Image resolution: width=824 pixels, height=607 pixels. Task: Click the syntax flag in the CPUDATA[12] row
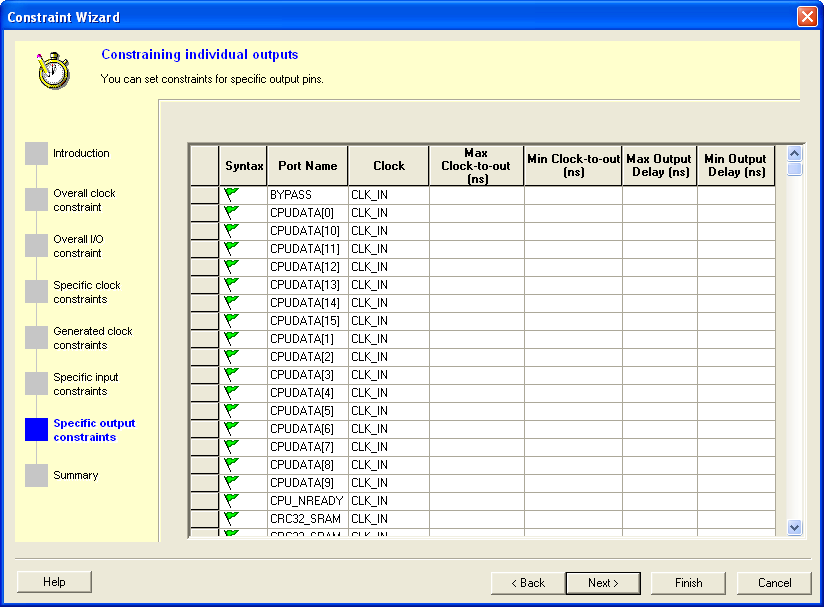(x=231, y=266)
